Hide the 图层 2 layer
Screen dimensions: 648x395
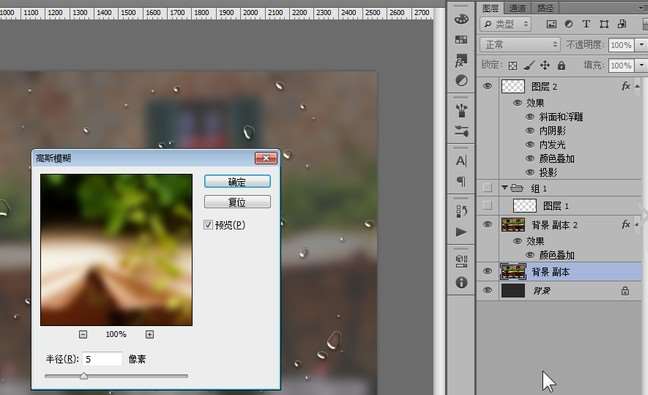488,86
